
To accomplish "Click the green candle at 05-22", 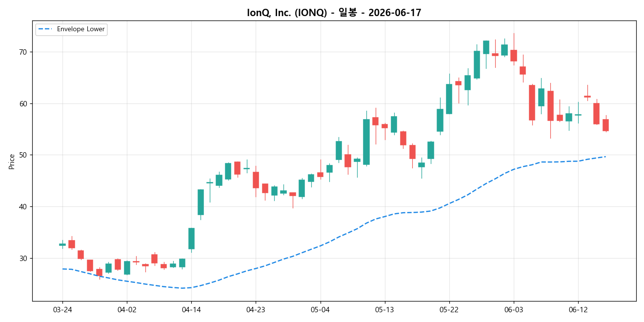I will 449,99.
